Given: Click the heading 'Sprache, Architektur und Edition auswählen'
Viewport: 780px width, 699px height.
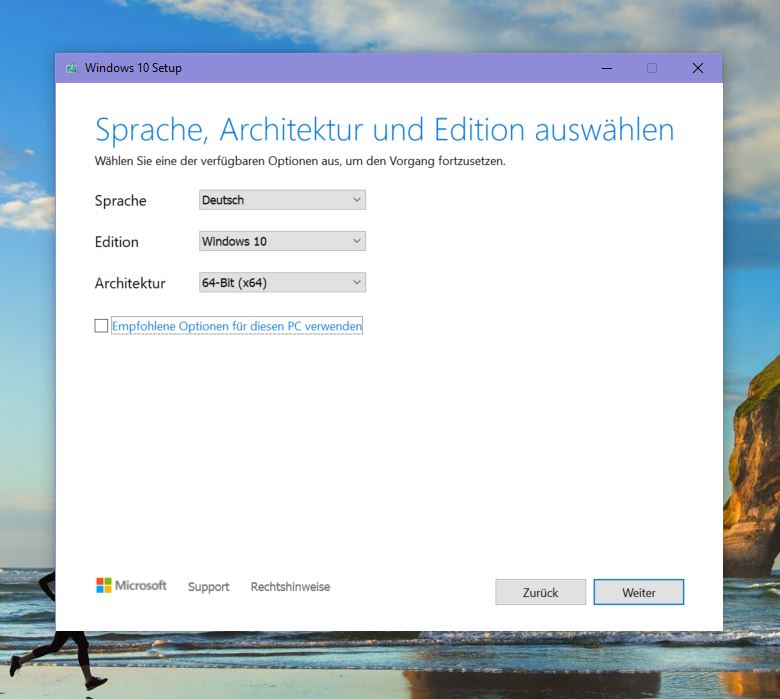Looking at the screenshot, I should pos(385,129).
